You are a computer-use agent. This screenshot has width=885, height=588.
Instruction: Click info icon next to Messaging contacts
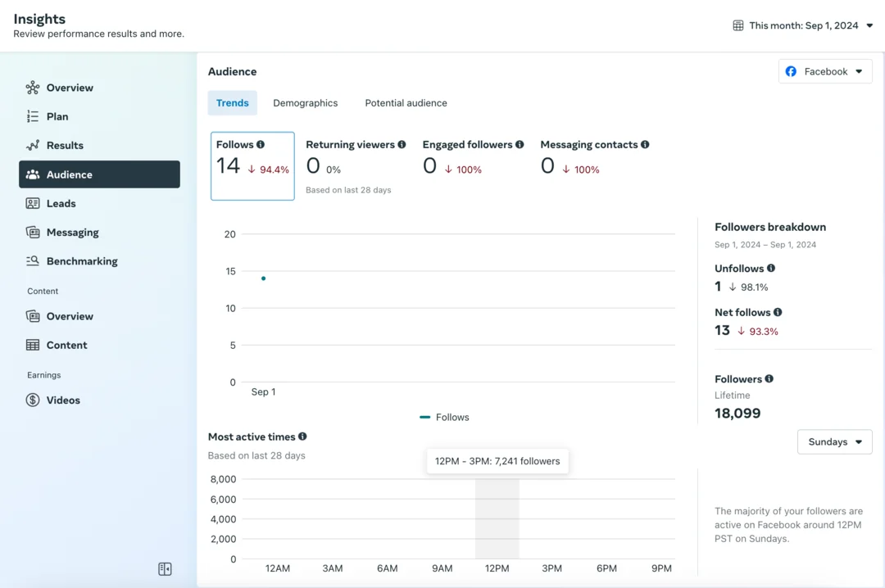point(645,144)
